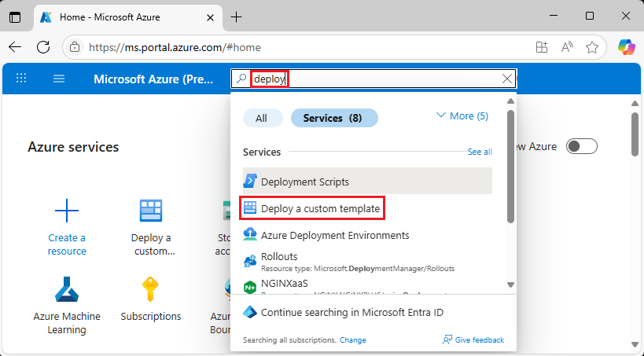This screenshot has height=356, width=644.
Task: View site information lock icon
Action: pyautogui.click(x=75, y=47)
